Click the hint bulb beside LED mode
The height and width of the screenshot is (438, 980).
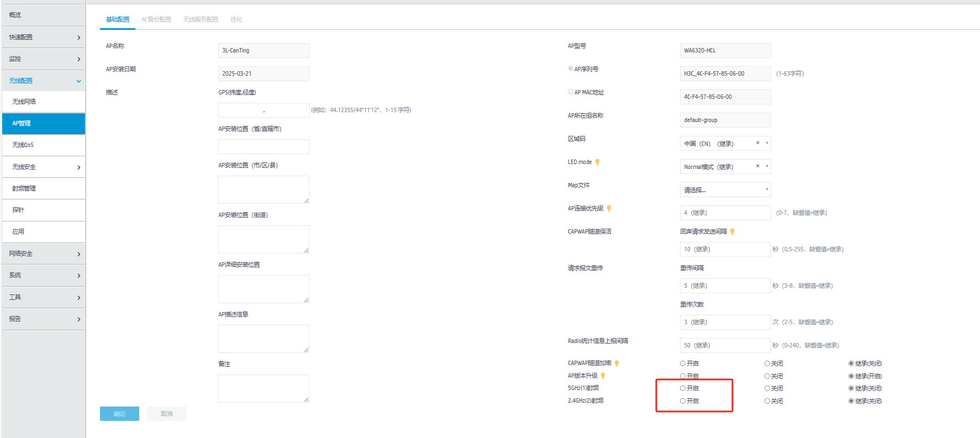(x=597, y=162)
